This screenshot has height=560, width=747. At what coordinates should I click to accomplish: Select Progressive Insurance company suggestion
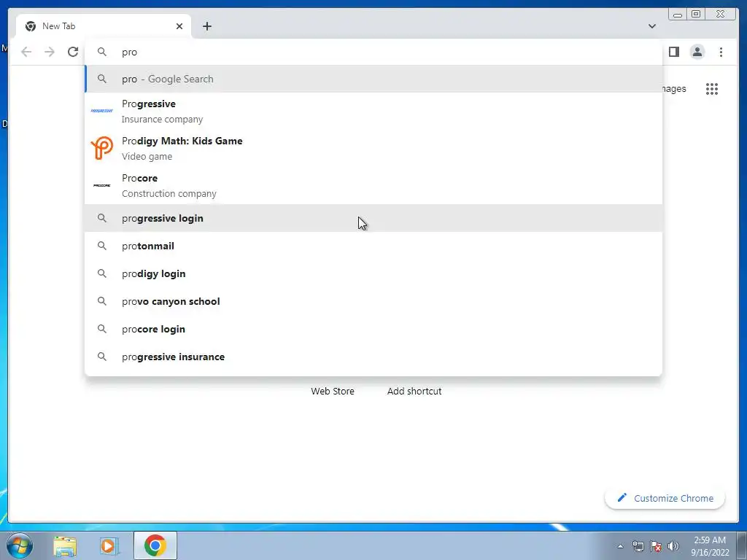pyautogui.click(x=373, y=111)
